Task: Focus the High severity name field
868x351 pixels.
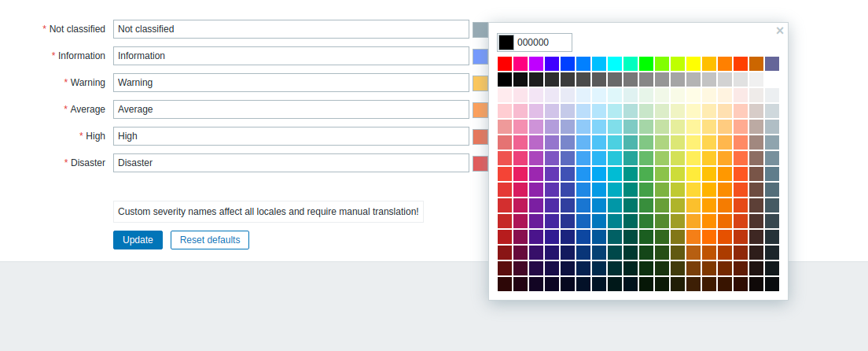Action: [x=291, y=136]
